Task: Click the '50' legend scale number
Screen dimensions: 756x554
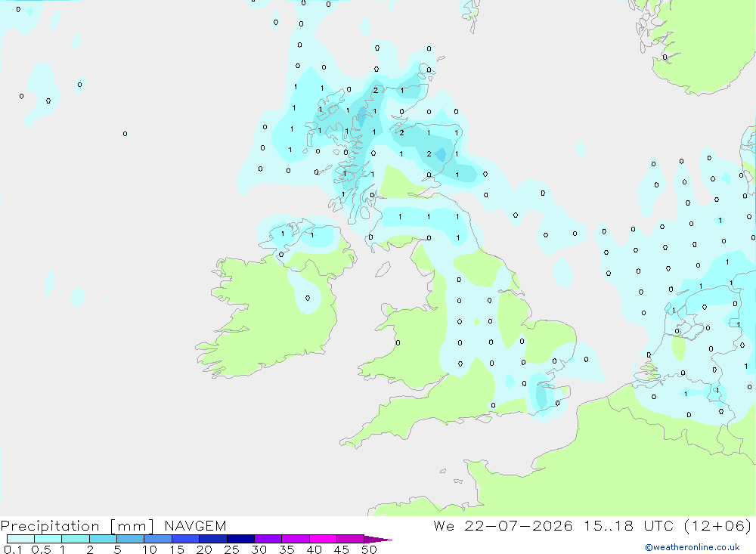Action: tap(369, 549)
